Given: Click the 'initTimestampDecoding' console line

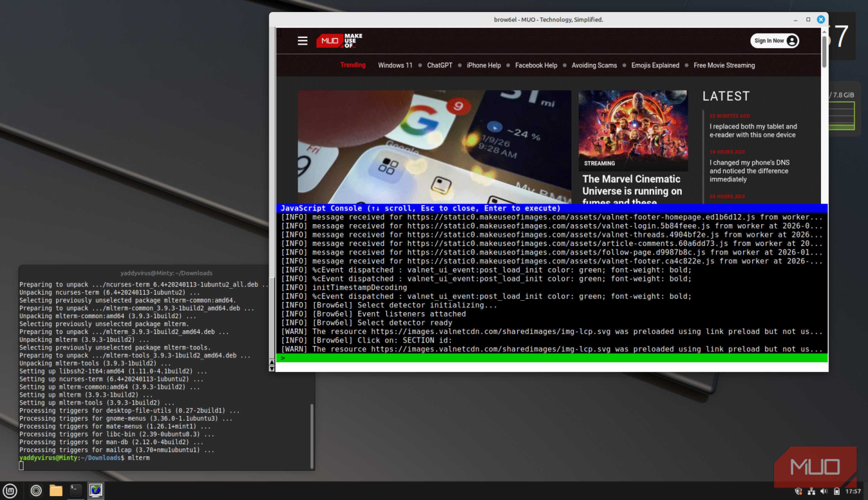Looking at the screenshot, I should pyautogui.click(x=344, y=288).
